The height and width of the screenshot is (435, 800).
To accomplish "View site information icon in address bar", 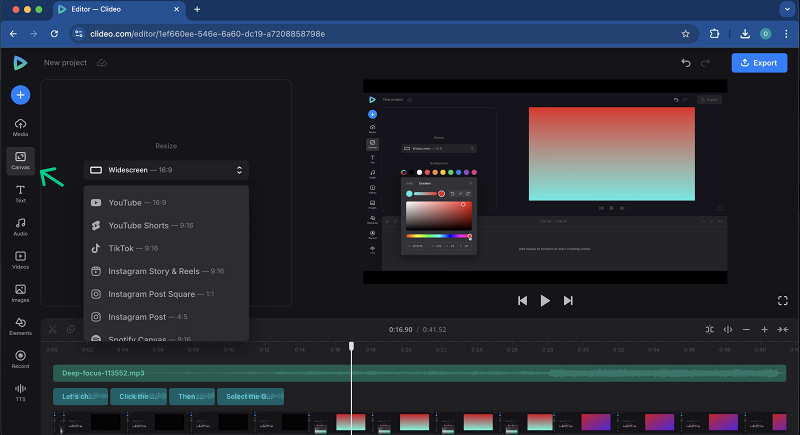I will (x=79, y=34).
